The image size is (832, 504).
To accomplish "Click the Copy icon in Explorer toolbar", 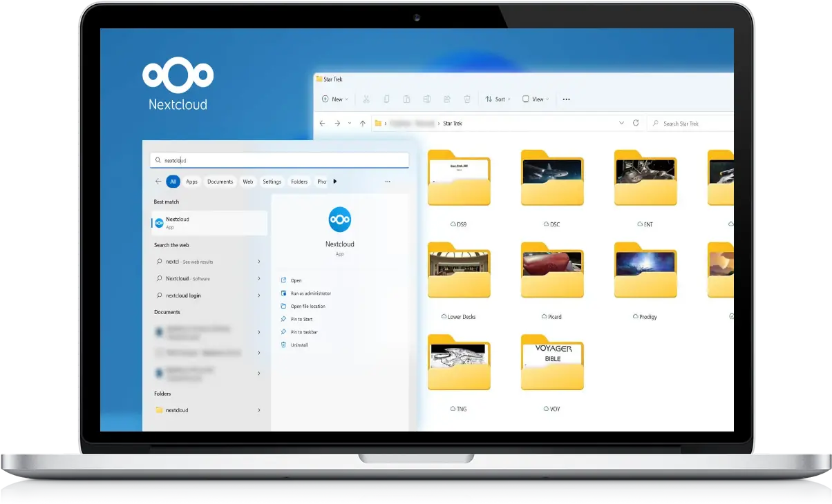I will coord(386,99).
